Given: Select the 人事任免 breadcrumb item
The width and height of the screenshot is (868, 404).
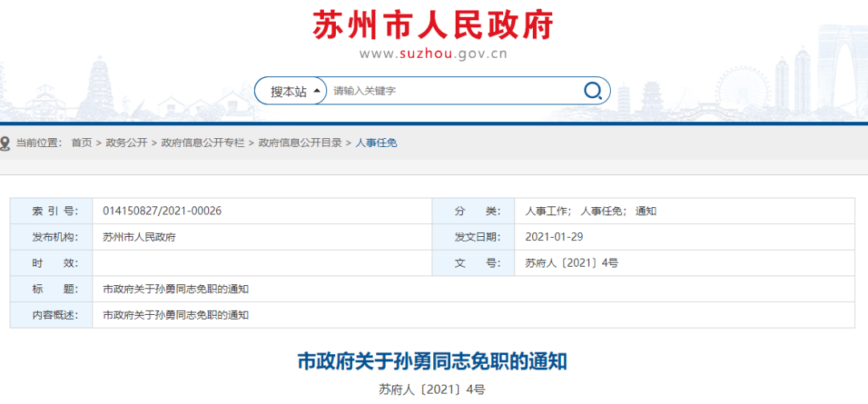Looking at the screenshot, I should coord(376,143).
